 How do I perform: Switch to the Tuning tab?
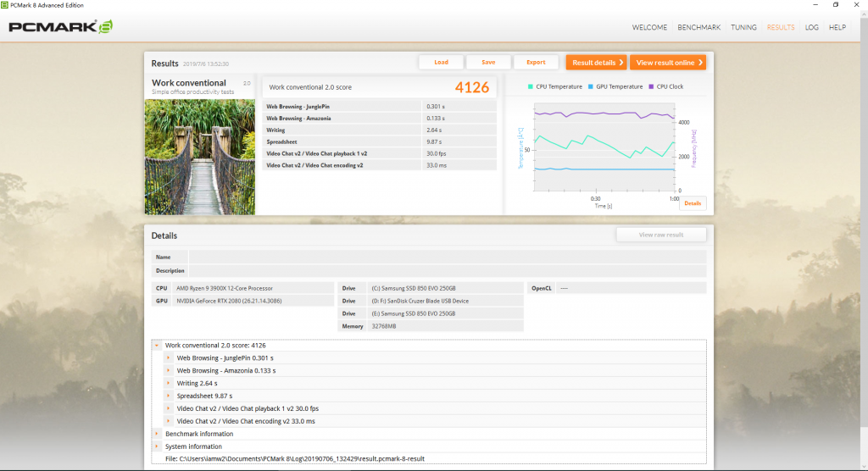(743, 27)
